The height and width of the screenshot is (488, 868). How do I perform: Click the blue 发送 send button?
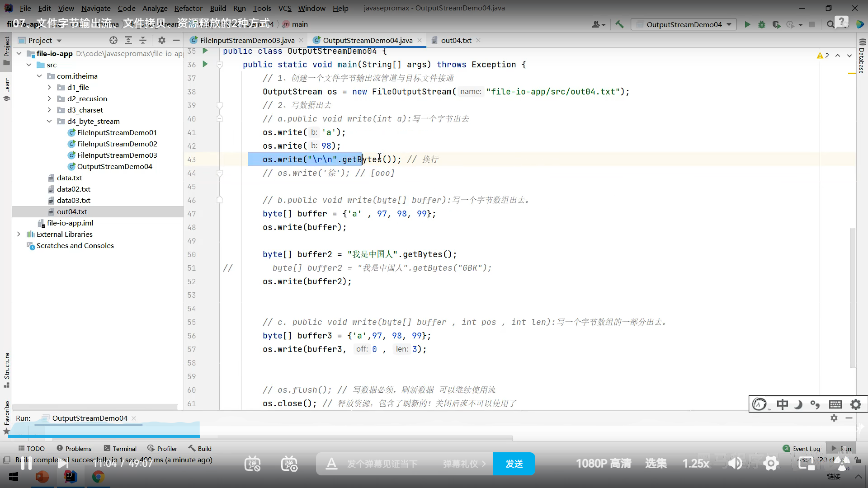coord(514,464)
